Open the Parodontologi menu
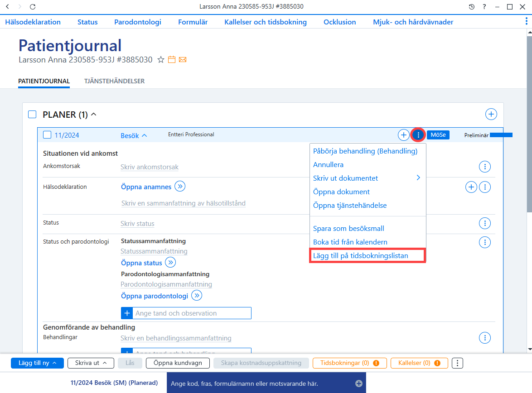532x393 pixels. pos(138,22)
